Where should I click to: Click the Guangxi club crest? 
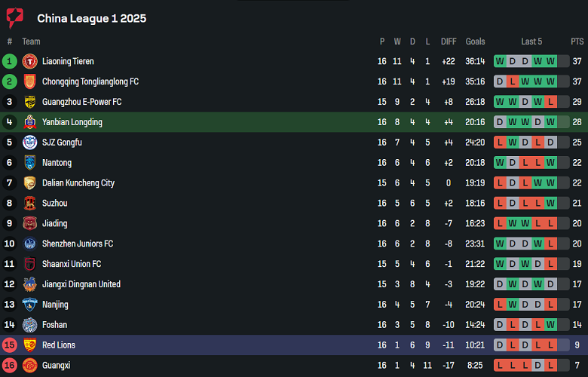click(30, 366)
